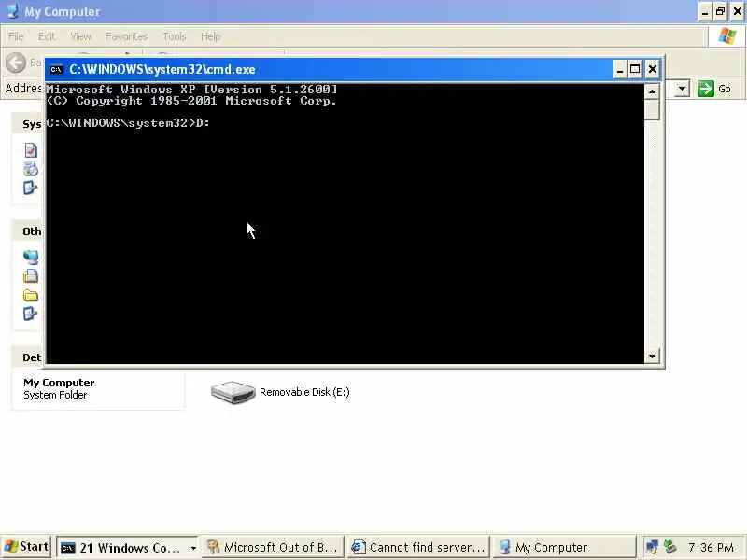Click the third System Tasks sidebar icon
This screenshot has height=560, width=747.
(30, 188)
